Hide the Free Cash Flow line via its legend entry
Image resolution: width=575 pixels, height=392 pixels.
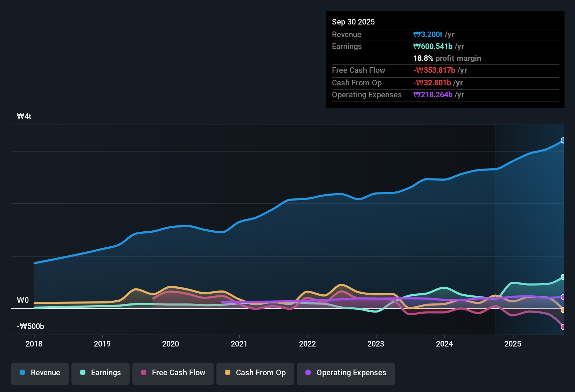(x=173, y=373)
